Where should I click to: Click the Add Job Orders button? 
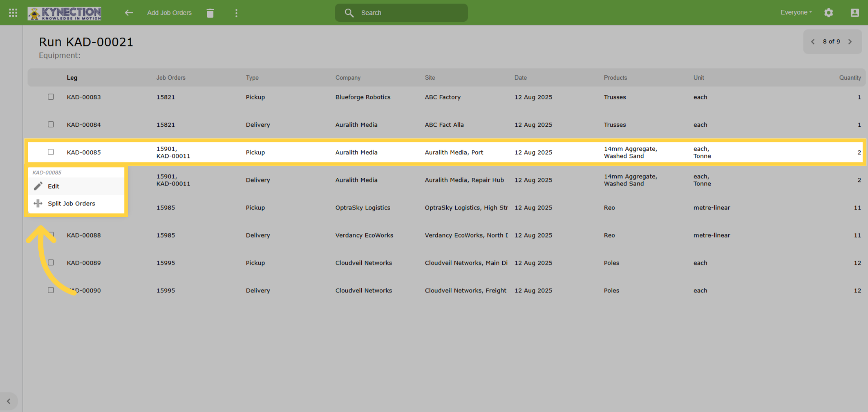(x=169, y=13)
